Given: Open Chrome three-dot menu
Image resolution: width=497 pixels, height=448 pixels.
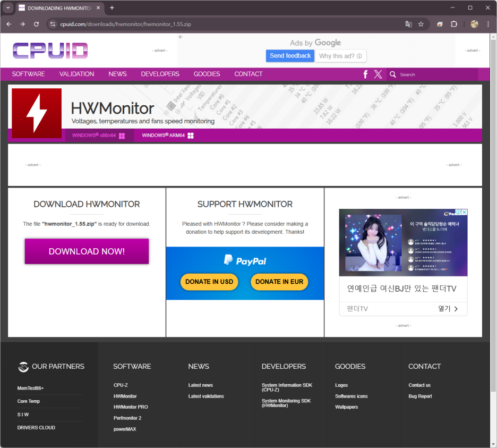Looking at the screenshot, I should pyautogui.click(x=488, y=24).
